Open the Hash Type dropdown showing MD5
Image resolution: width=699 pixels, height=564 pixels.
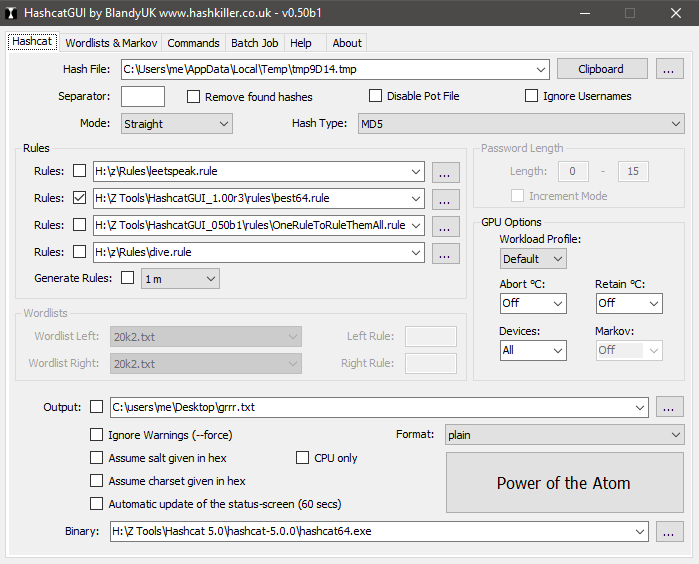tap(520, 124)
